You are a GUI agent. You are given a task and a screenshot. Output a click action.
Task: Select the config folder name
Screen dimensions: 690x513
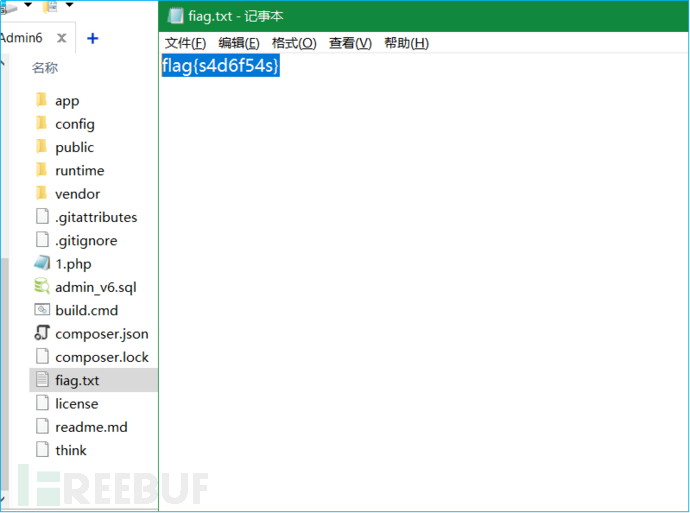click(x=75, y=124)
